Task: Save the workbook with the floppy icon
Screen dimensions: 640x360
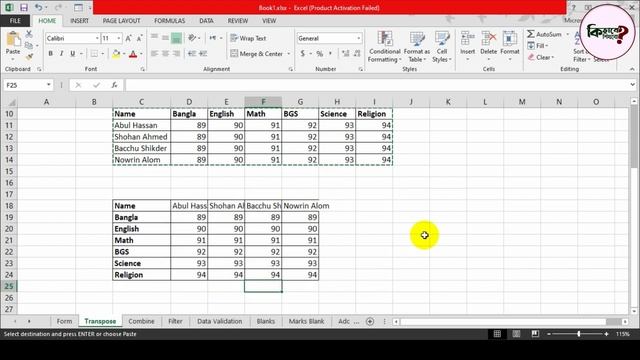Action: click(x=24, y=7)
